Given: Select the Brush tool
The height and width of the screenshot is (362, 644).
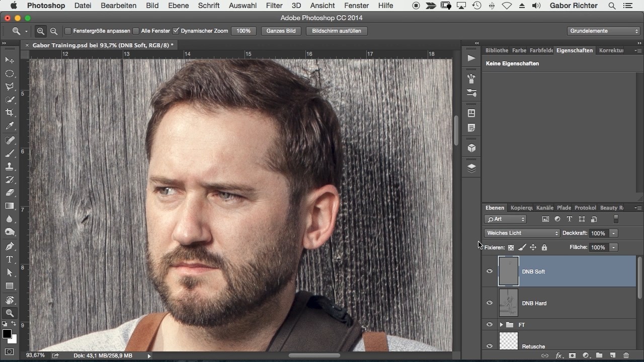Looking at the screenshot, I should tap(10, 153).
